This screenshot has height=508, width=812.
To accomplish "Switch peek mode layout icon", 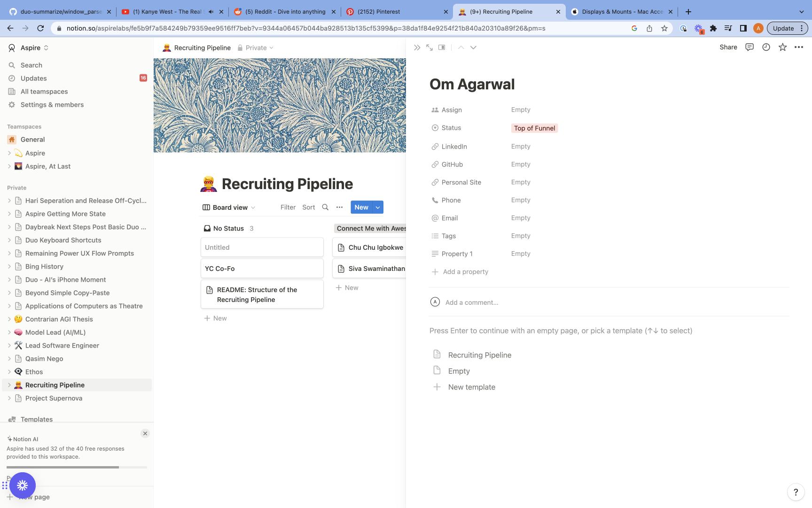I will (x=442, y=48).
